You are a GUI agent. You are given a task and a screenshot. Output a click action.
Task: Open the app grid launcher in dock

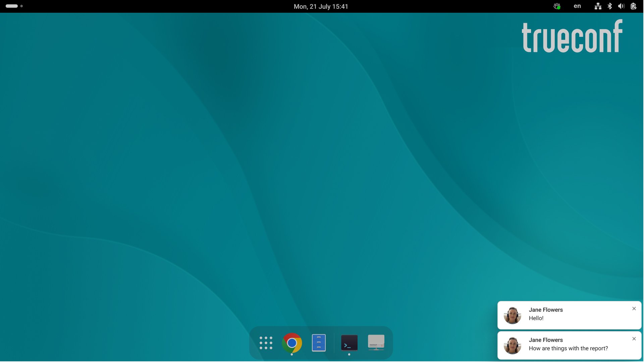[266, 343]
